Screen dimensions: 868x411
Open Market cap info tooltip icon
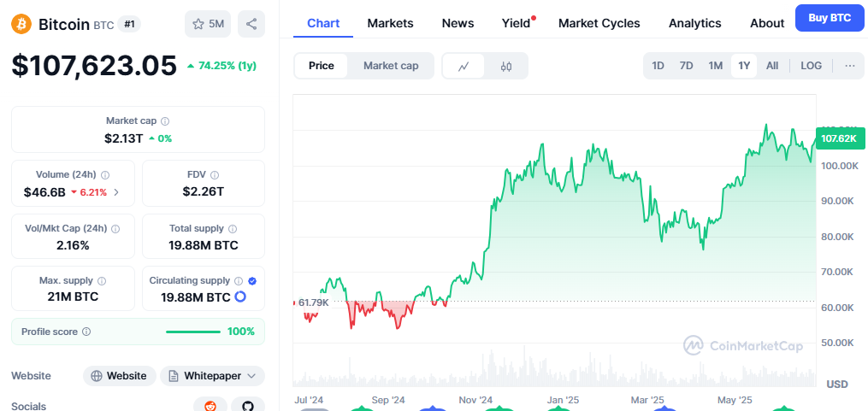click(165, 120)
